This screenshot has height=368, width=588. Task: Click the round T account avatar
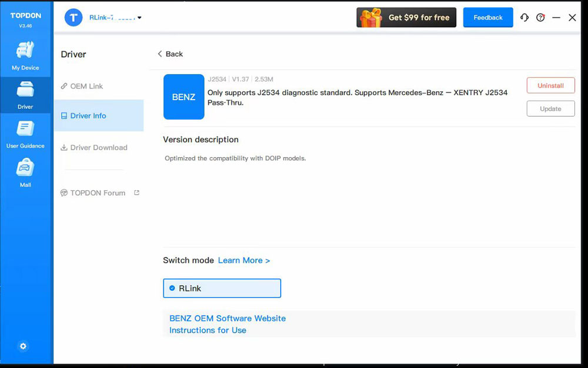coord(73,18)
